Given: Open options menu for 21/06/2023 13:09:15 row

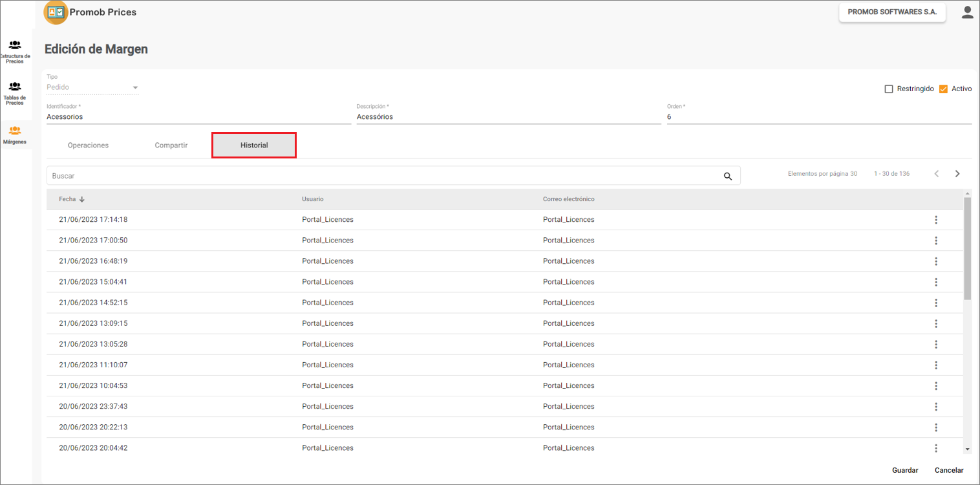Looking at the screenshot, I should coord(936,323).
